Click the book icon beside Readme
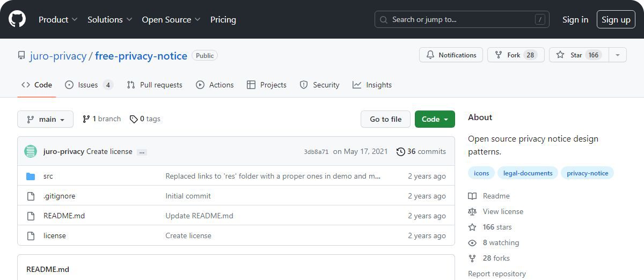The image size is (644, 280). tap(472, 196)
